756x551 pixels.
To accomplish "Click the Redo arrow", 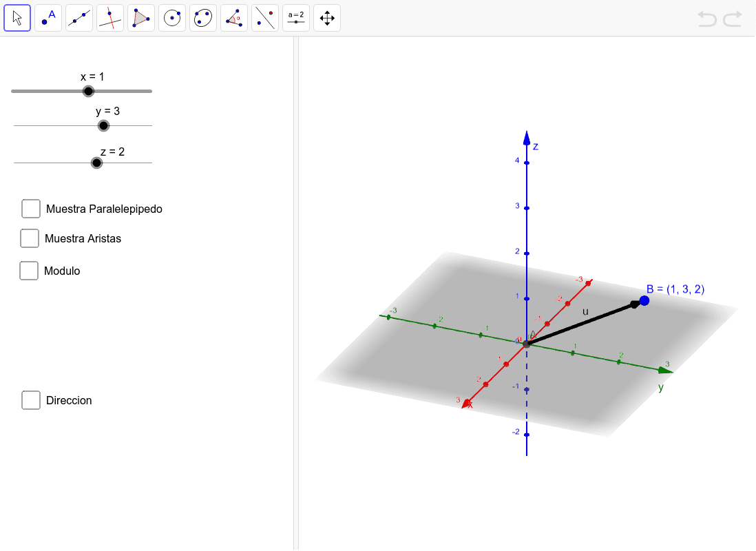I will [733, 19].
